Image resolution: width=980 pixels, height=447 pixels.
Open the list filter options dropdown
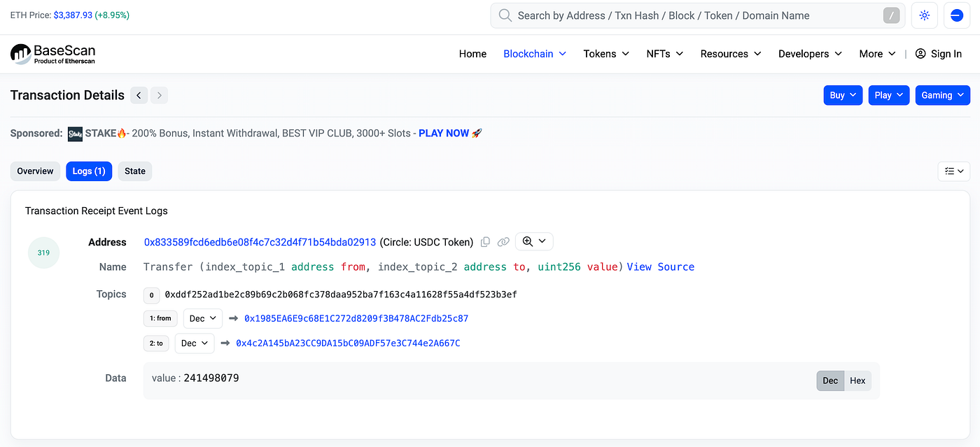click(x=953, y=171)
